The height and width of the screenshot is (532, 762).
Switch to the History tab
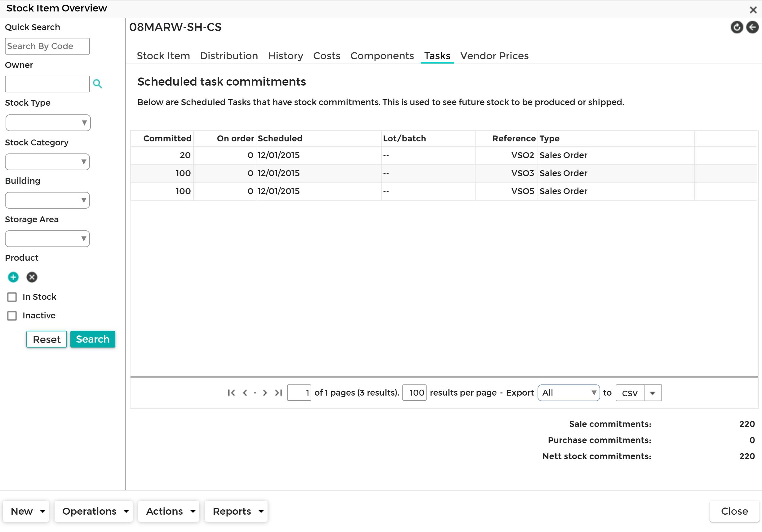tap(286, 56)
